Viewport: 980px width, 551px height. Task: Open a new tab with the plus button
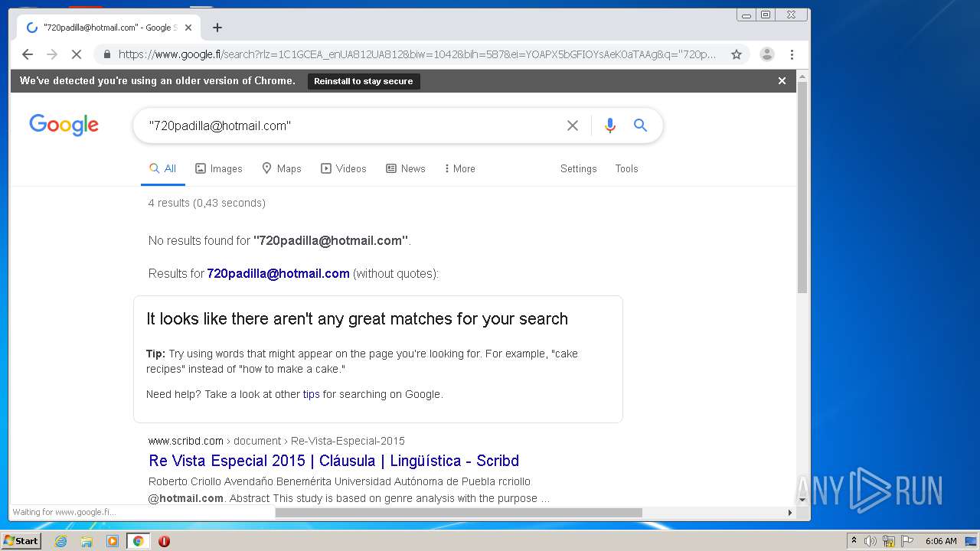pos(217,28)
